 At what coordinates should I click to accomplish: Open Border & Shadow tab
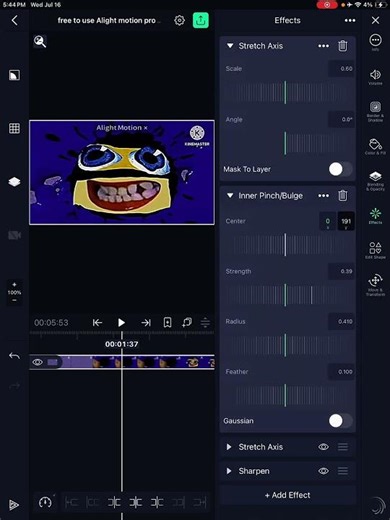point(375,111)
